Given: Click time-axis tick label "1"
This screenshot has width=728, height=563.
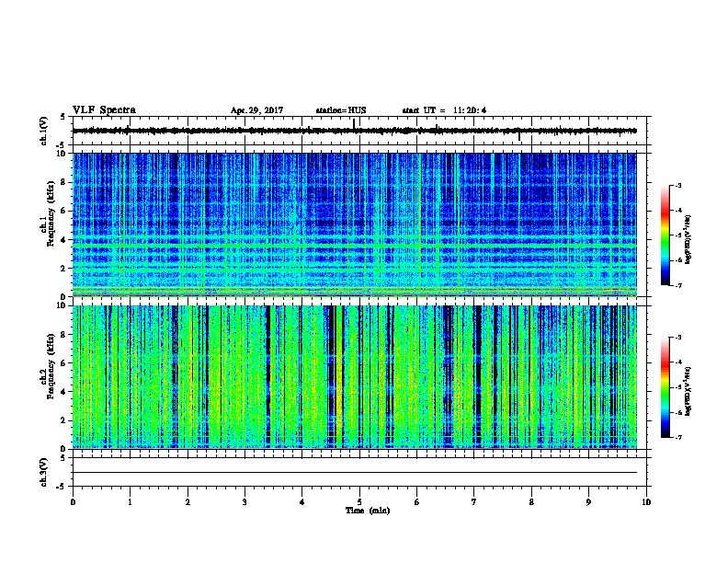Looking at the screenshot, I should point(130,502).
